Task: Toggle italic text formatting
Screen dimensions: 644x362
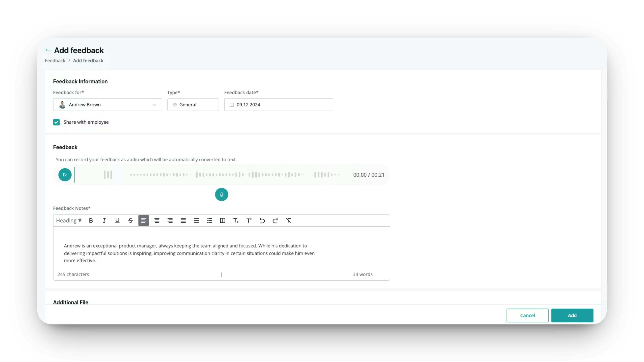Action: click(104, 221)
